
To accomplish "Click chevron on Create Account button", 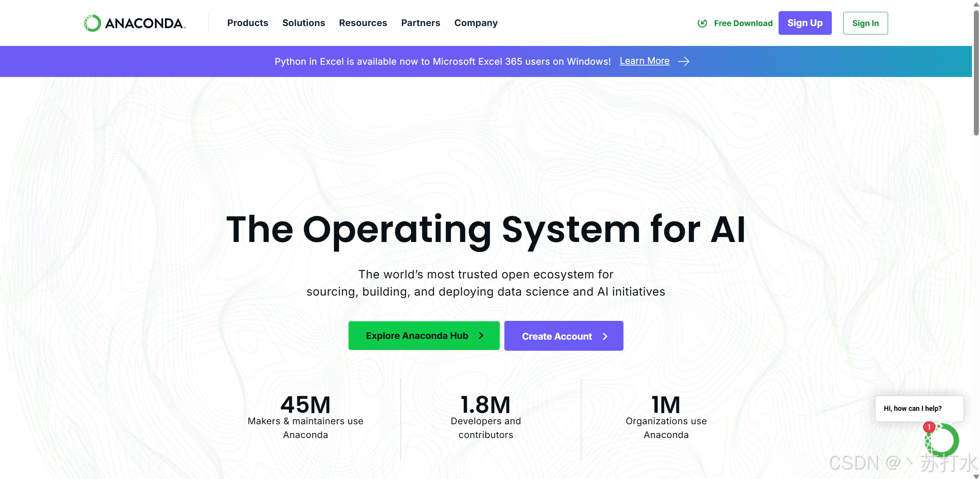I will (605, 336).
